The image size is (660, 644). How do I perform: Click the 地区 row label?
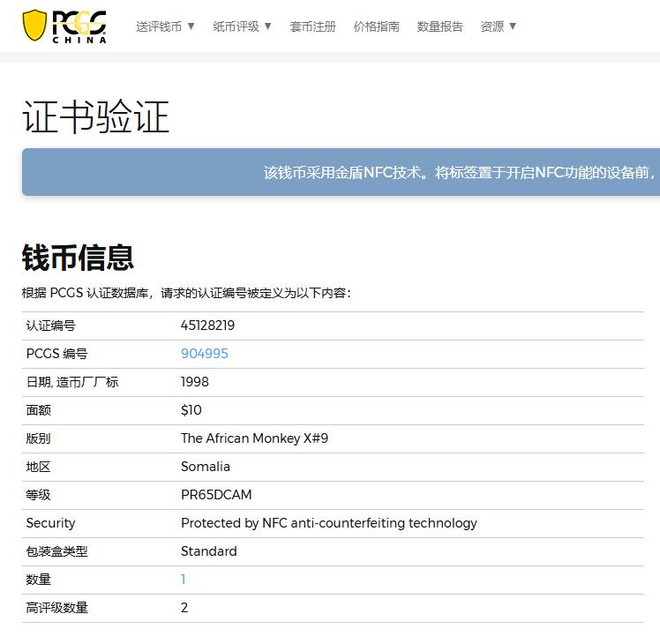click(x=38, y=467)
